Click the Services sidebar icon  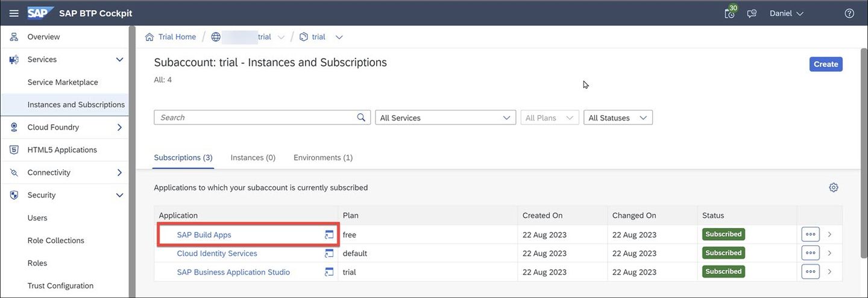click(x=14, y=60)
